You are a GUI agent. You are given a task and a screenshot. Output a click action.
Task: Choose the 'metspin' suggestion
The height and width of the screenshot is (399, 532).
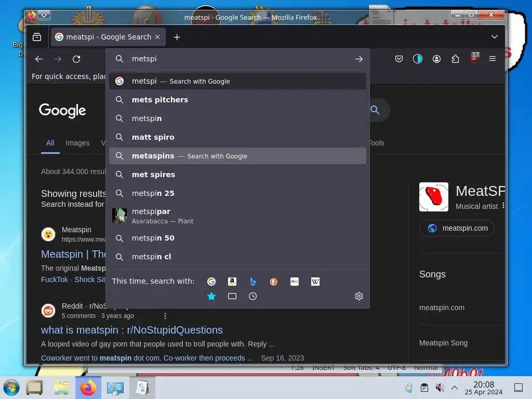click(x=237, y=118)
